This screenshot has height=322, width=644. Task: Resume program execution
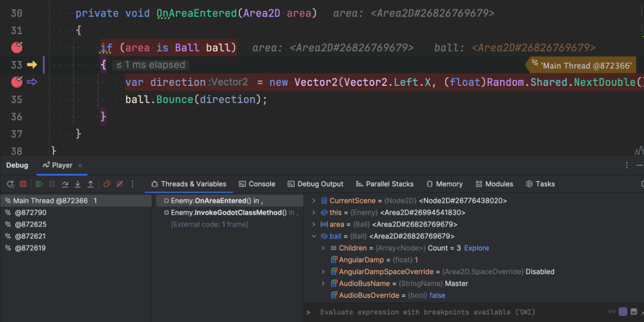(x=39, y=184)
